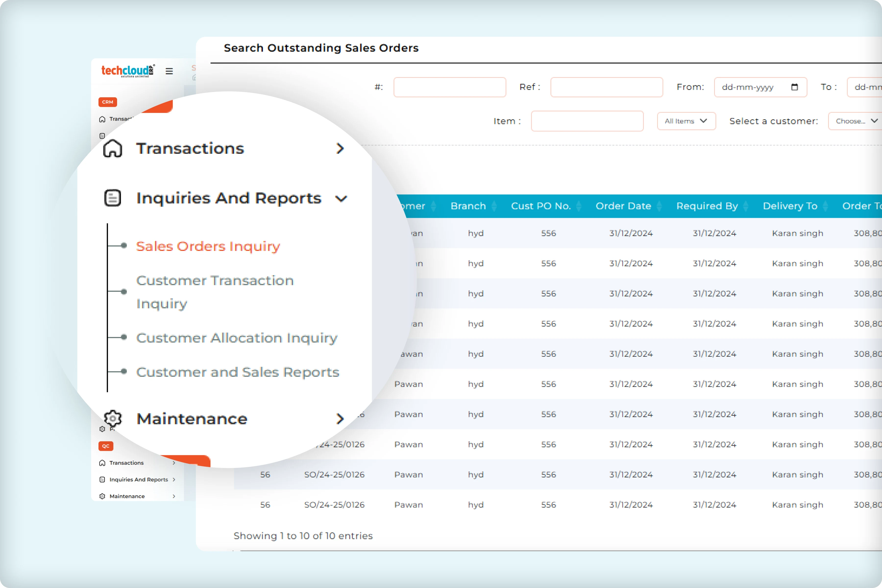Collapse the Inquiries And Reports chevron

341,198
